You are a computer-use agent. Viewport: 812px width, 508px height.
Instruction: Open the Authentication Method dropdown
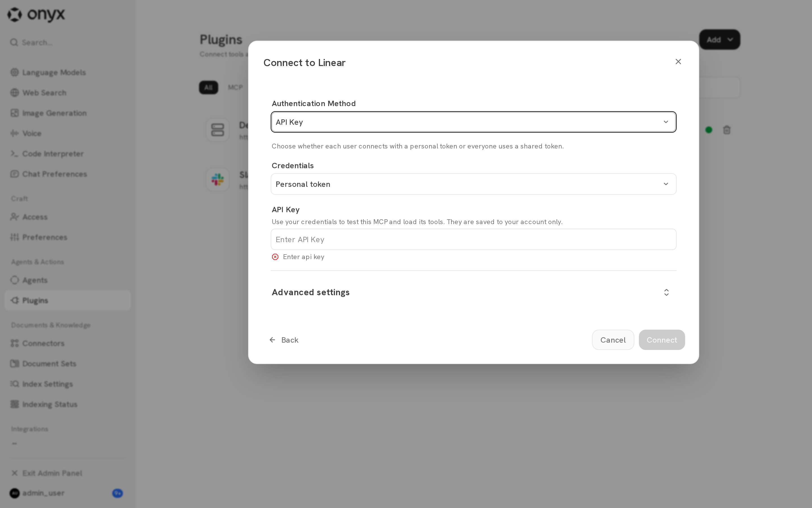click(x=473, y=122)
